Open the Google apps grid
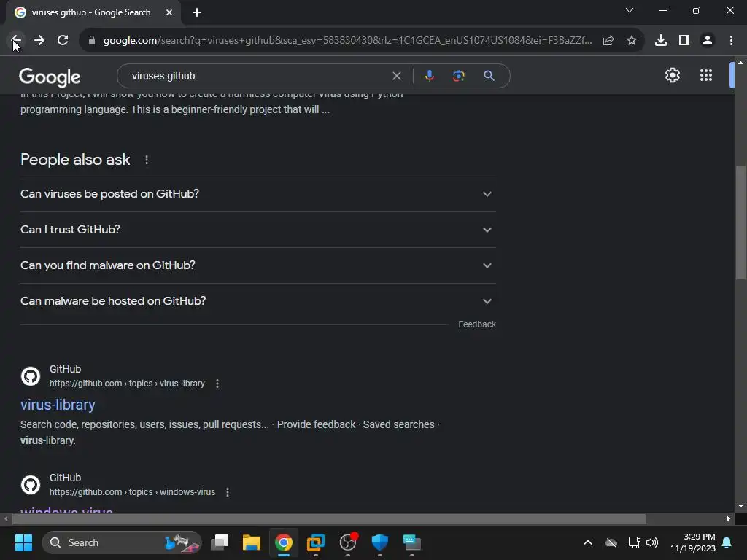This screenshot has width=747, height=560. (706, 75)
